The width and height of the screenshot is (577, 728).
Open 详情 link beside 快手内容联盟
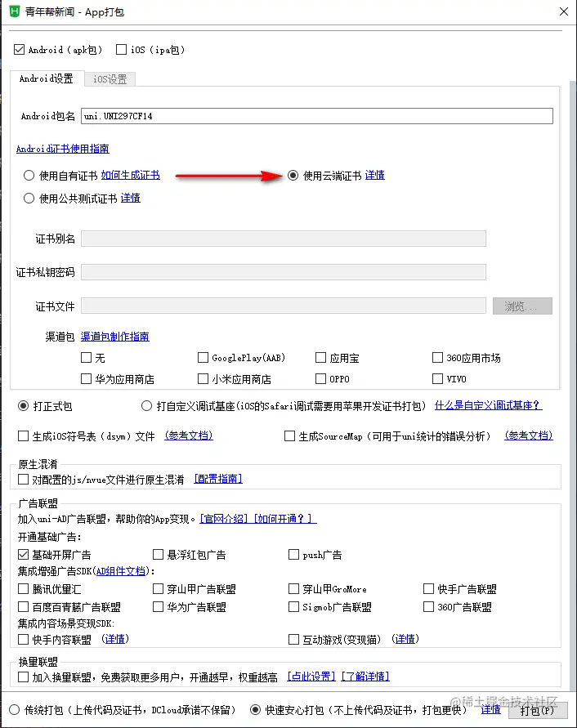point(114,639)
